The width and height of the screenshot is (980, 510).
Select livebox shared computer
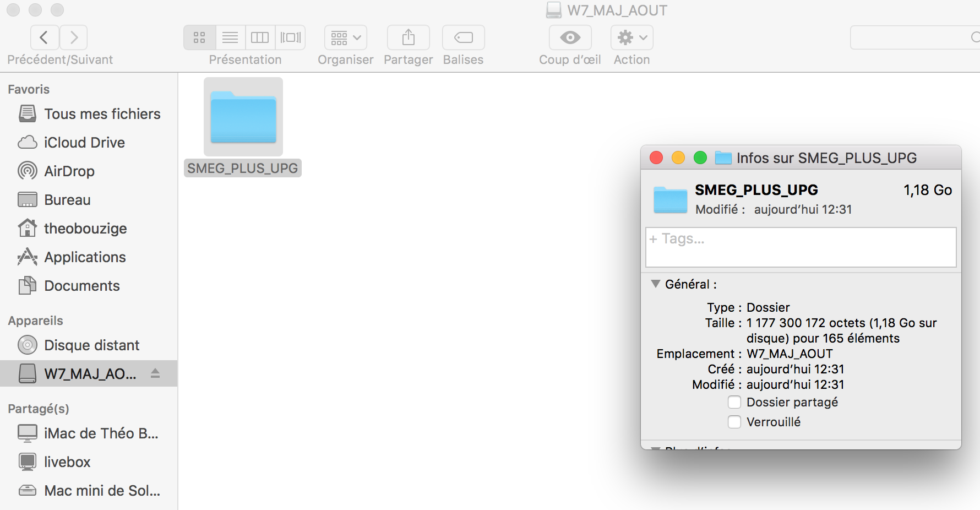point(67,462)
